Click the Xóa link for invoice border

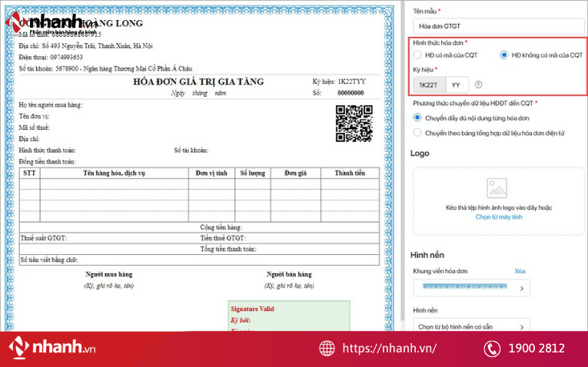pyautogui.click(x=520, y=271)
